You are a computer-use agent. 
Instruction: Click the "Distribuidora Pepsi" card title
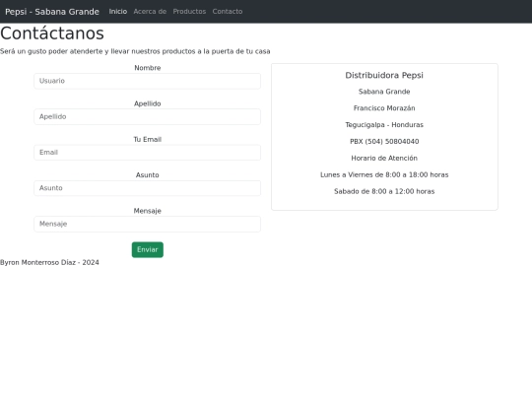(x=384, y=75)
